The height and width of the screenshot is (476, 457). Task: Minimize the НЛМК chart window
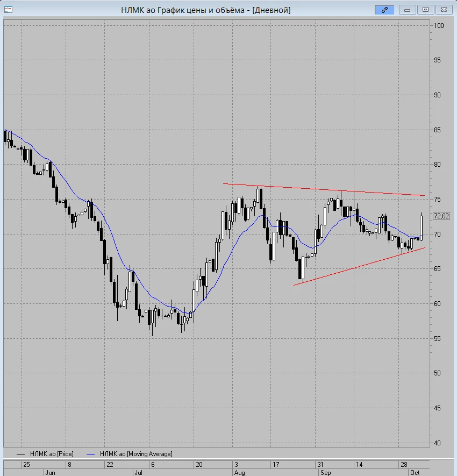pyautogui.click(x=407, y=10)
